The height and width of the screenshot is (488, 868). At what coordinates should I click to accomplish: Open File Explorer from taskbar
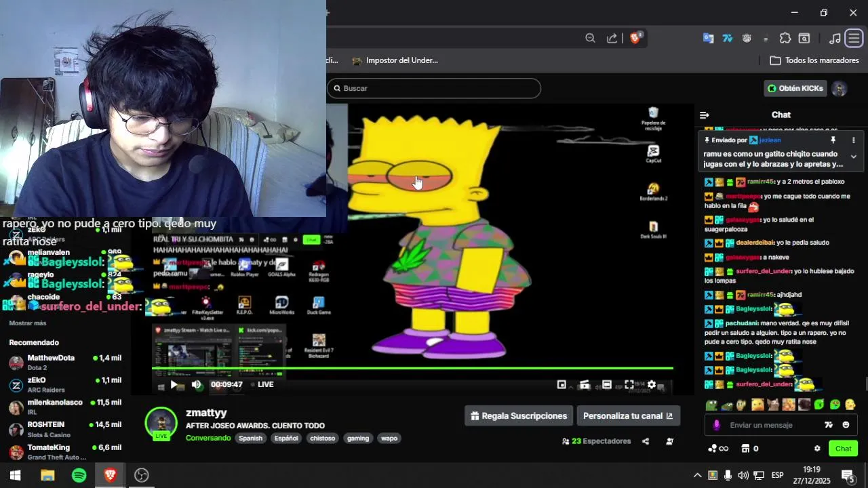click(47, 475)
